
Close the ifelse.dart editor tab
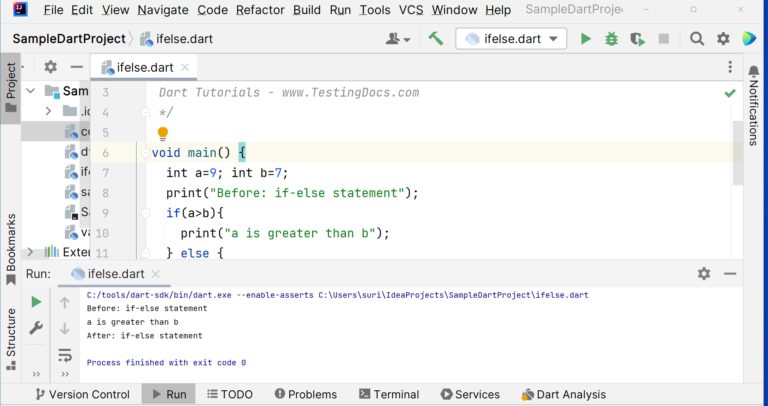[185, 67]
